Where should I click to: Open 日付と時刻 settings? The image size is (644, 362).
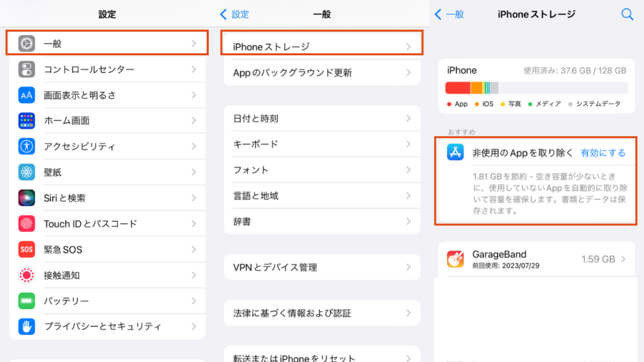click(322, 119)
